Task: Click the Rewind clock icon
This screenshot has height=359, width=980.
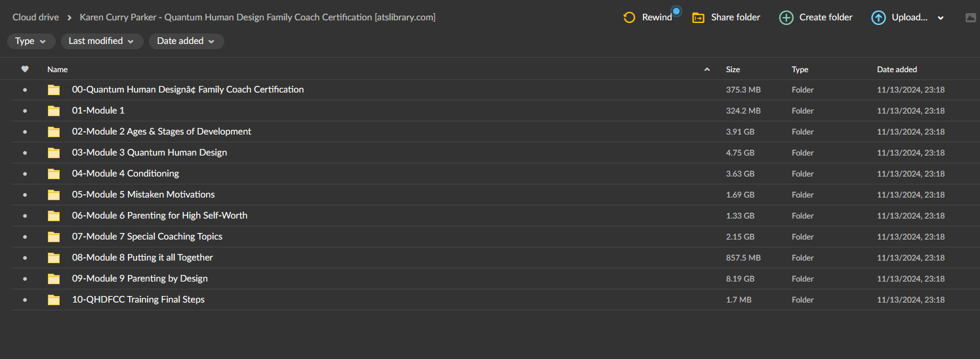Action: click(629, 18)
